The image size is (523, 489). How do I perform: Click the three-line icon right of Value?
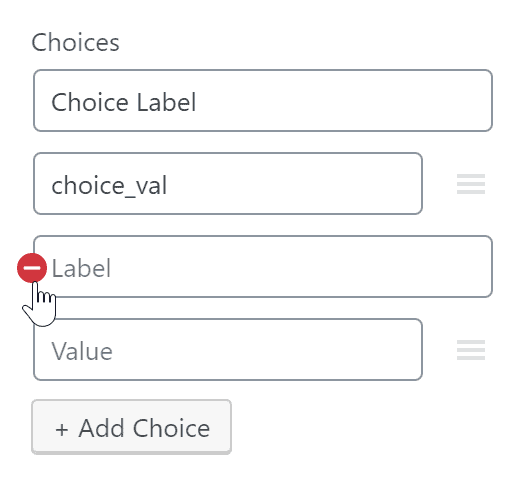pyautogui.click(x=471, y=350)
